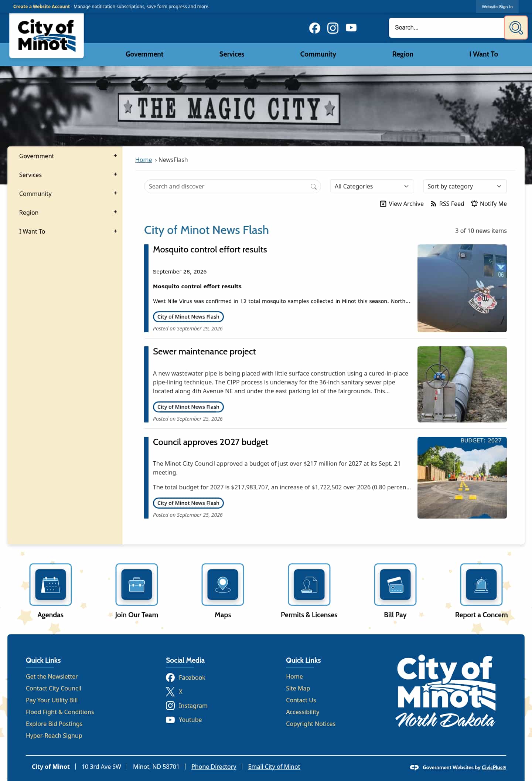The image size is (532, 781).
Task: Open the Report a Concern siren icon
Action: coord(481,584)
